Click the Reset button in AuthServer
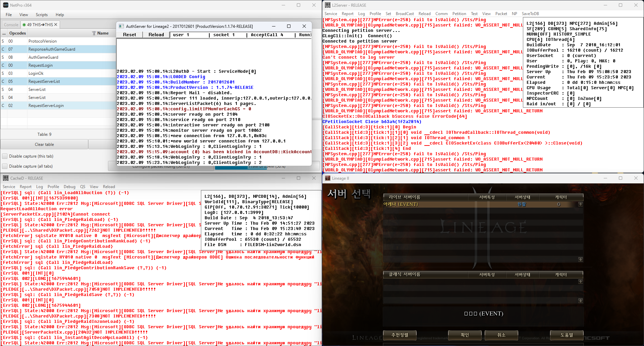 pos(129,35)
